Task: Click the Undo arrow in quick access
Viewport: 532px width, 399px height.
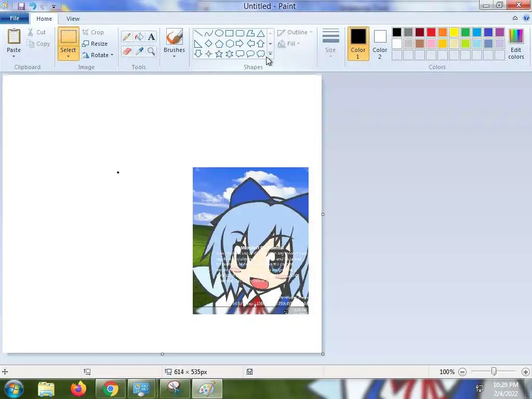Action: coord(33,6)
